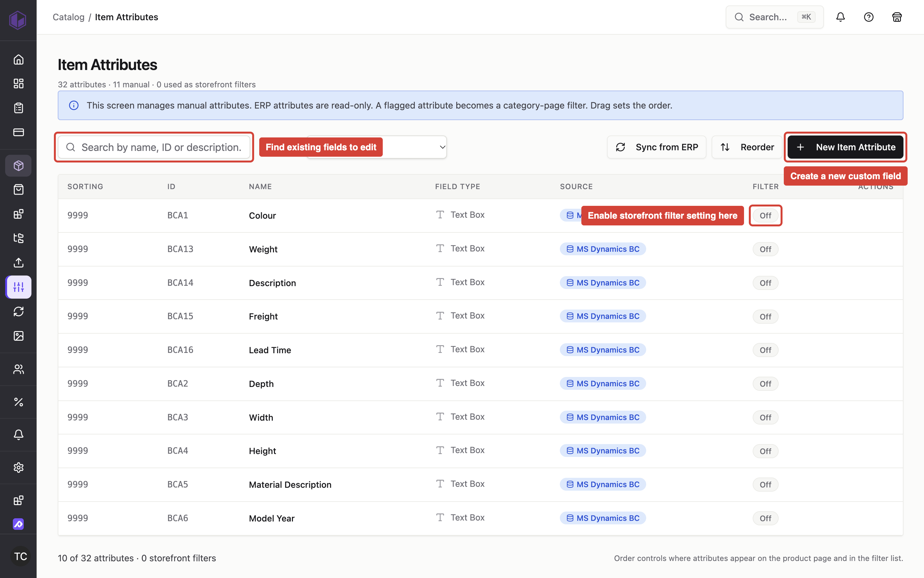Click the SORTING column header
924x578 pixels.
pos(85,187)
